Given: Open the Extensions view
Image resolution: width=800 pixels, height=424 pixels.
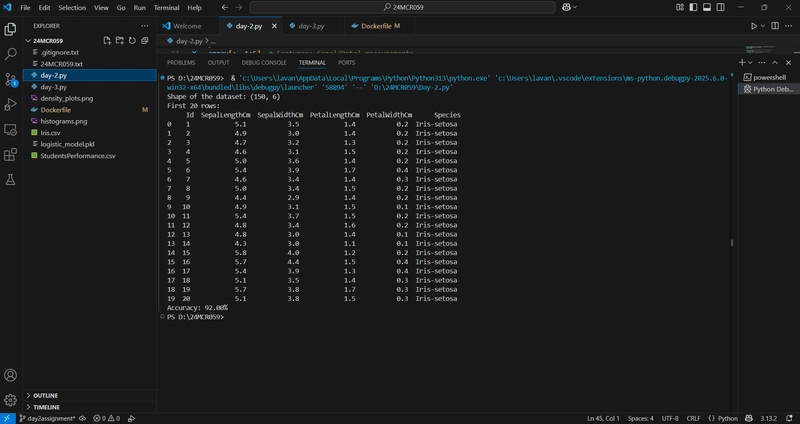Looking at the screenshot, I should point(10,155).
